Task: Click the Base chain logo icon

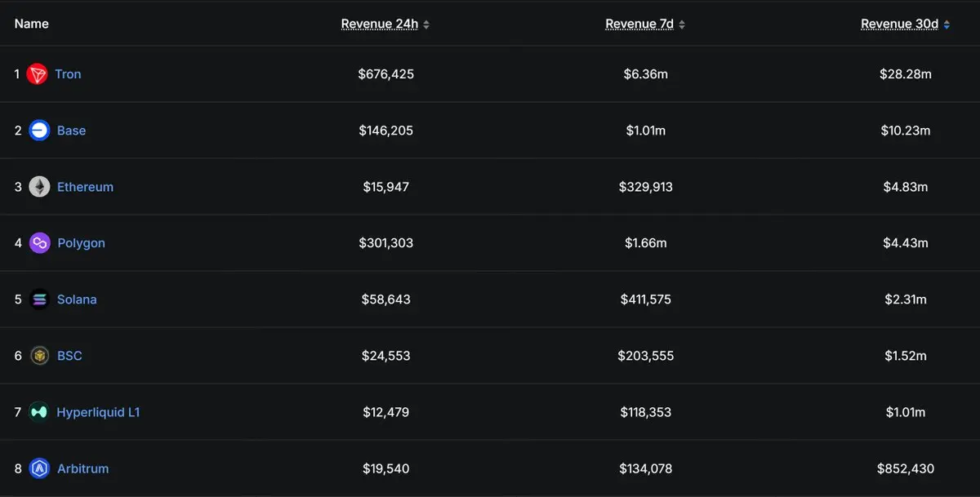Action: coord(39,131)
